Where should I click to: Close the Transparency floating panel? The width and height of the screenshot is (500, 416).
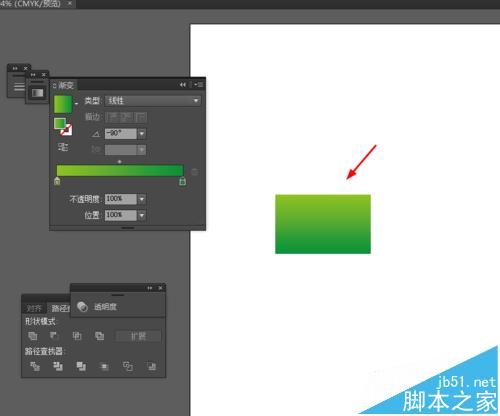[160, 288]
